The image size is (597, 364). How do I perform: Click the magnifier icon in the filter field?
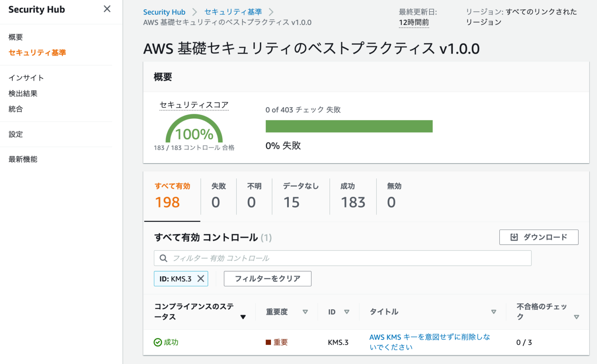(x=164, y=258)
